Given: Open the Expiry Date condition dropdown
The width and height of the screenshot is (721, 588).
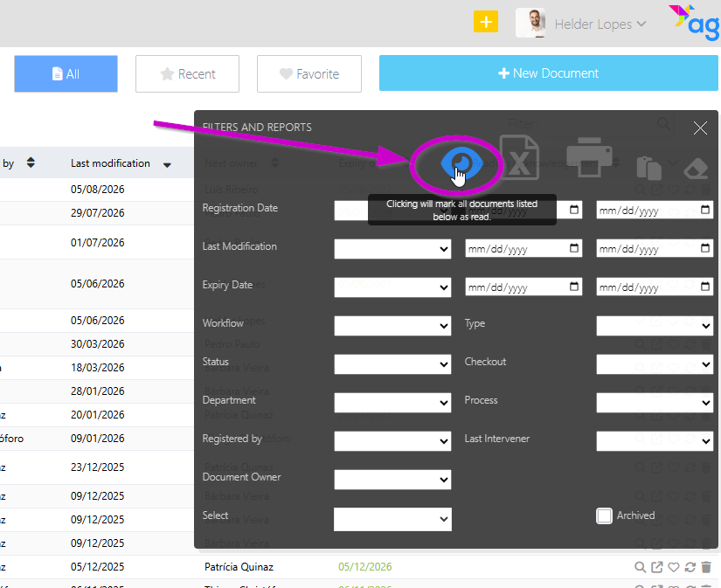Looking at the screenshot, I should pos(392,287).
